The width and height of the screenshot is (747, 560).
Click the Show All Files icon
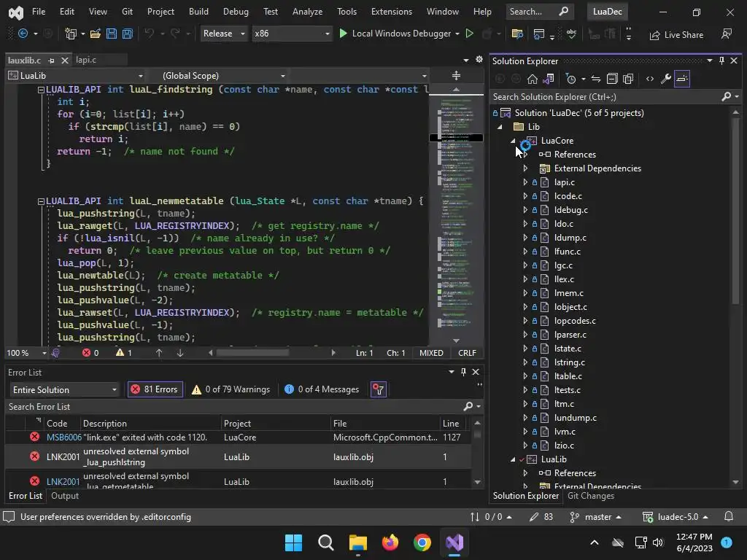(x=628, y=79)
